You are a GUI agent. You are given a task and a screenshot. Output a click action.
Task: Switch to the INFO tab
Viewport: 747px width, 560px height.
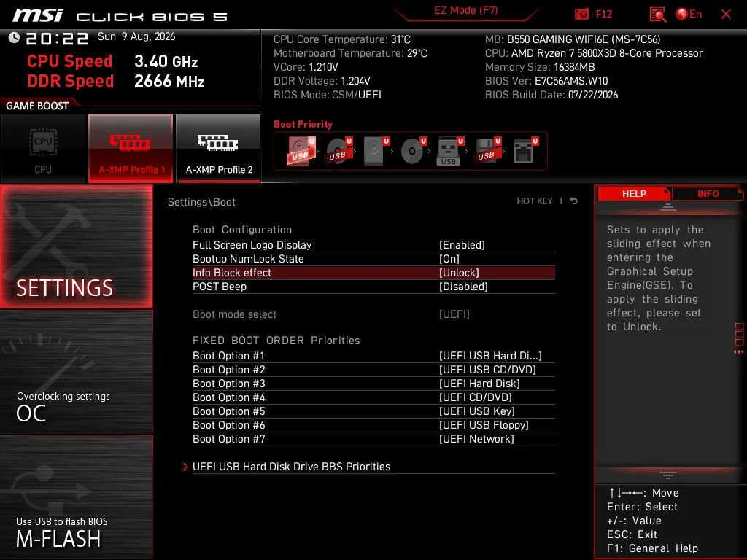tap(708, 194)
